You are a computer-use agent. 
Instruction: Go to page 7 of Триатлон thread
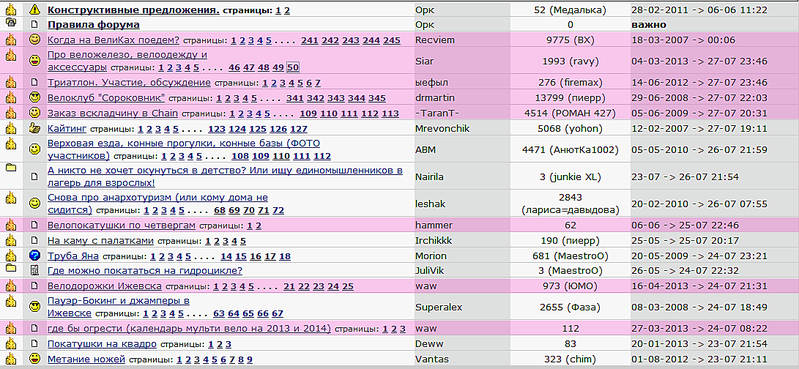point(317,83)
